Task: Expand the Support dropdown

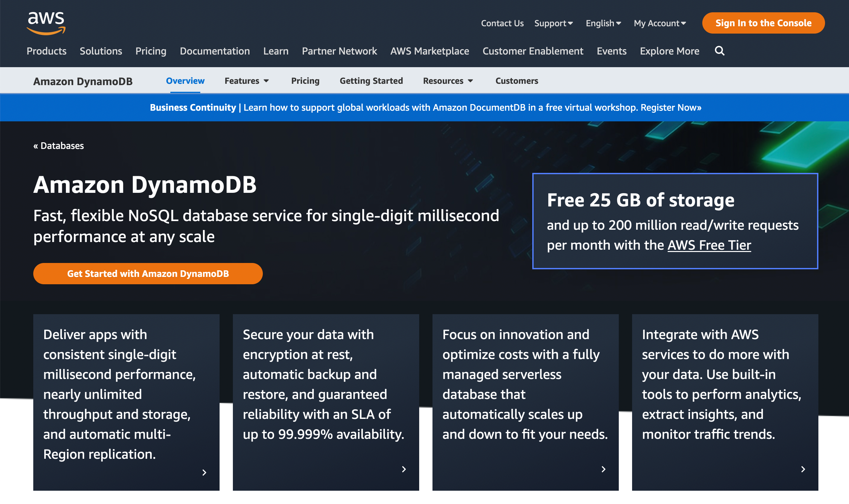Action: click(553, 23)
